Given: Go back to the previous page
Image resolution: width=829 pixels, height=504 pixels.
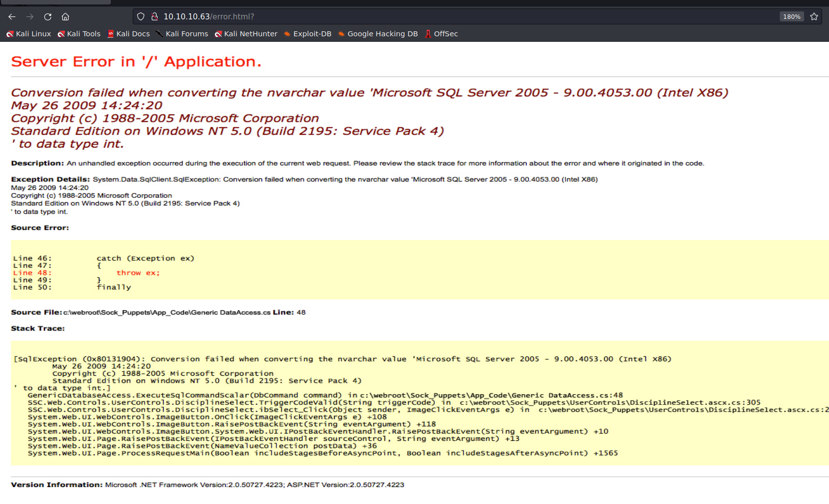Looking at the screenshot, I should point(12,17).
